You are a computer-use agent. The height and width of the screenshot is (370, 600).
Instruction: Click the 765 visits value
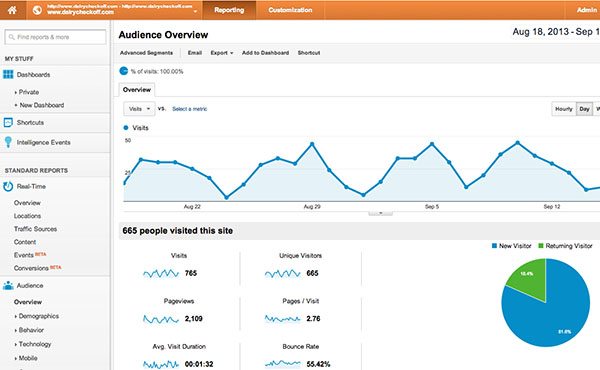tap(191, 273)
